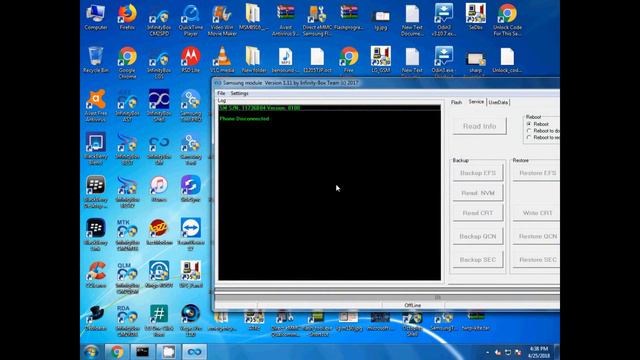Open the TeamViewer desktop shortcut
The image size is (640, 360).
pos(191,235)
